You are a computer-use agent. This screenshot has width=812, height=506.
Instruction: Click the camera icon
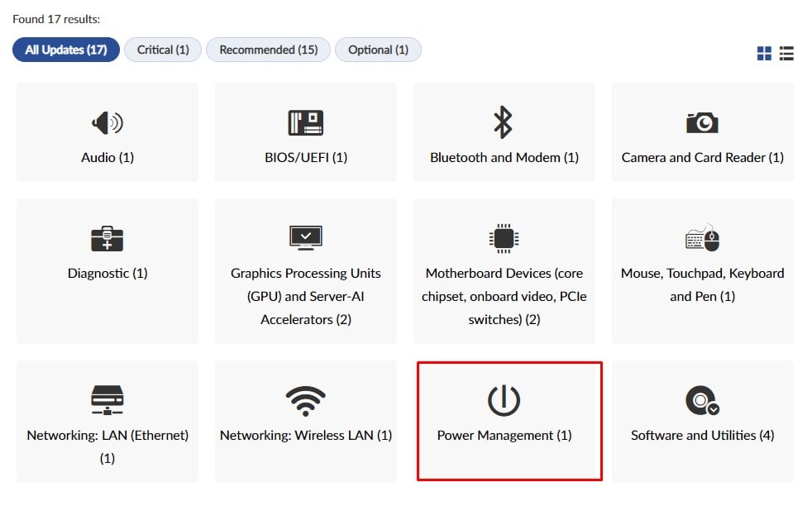702,123
